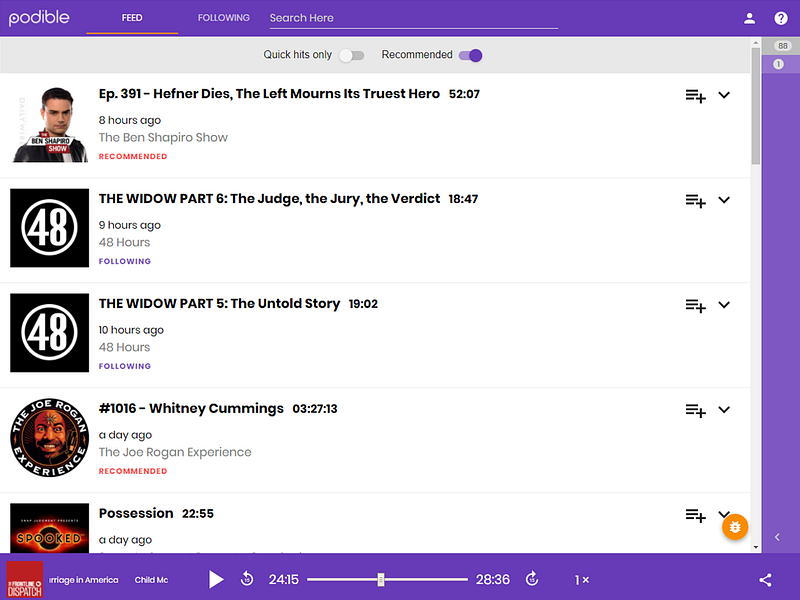Expand THE WIDOW PART 6 details
Viewport: 800px width, 600px height.
pos(724,200)
